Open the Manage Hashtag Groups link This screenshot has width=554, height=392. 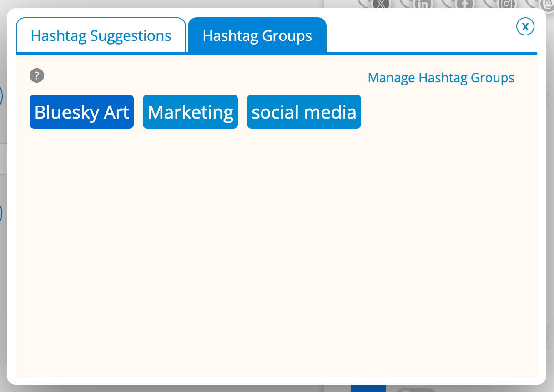[441, 78]
